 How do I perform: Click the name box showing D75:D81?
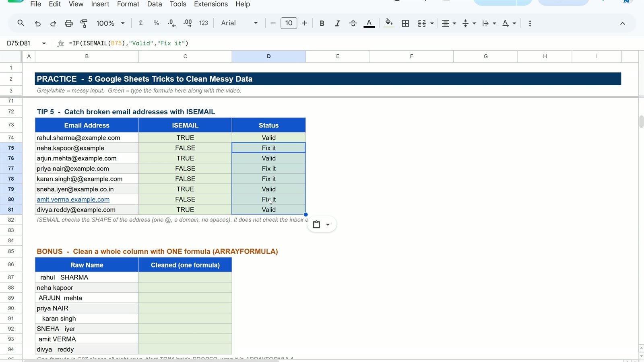(19, 43)
